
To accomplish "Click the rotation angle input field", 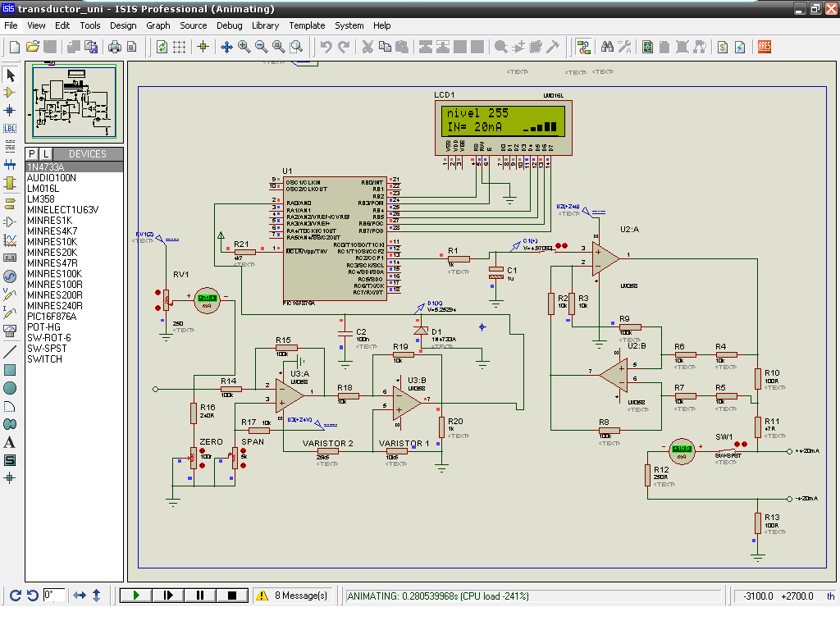I will (55, 595).
